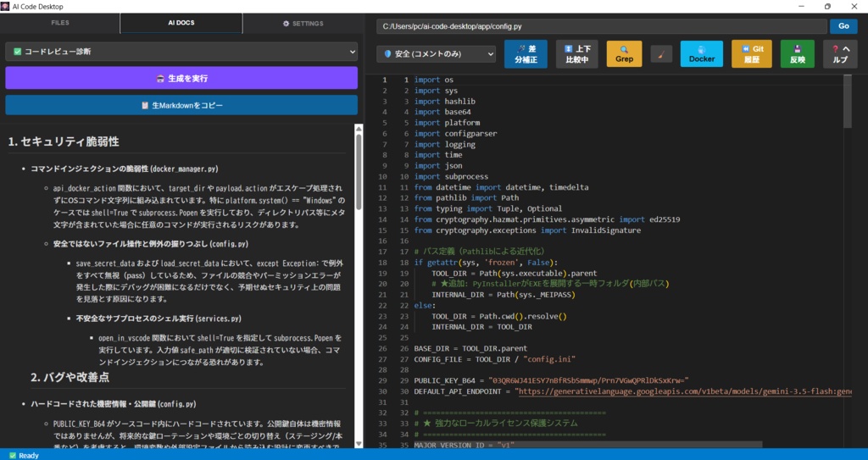Click code line 'BASE_DIR = TOOL_DIR.parent'
868x460 pixels.
(470, 348)
